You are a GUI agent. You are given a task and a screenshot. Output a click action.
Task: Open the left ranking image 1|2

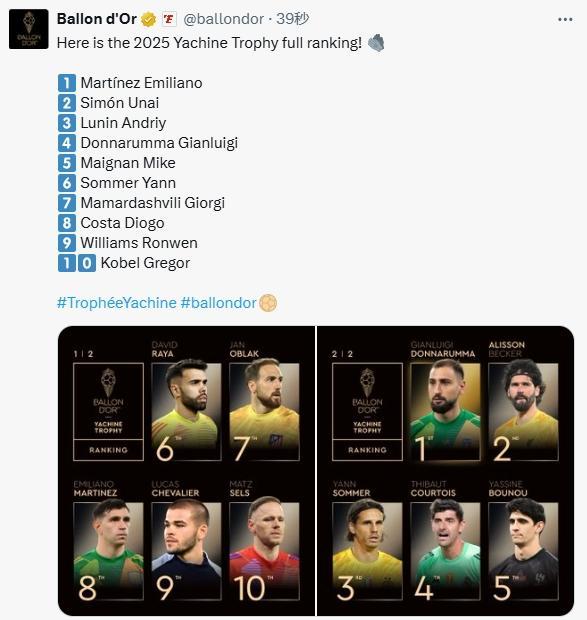[187, 471]
